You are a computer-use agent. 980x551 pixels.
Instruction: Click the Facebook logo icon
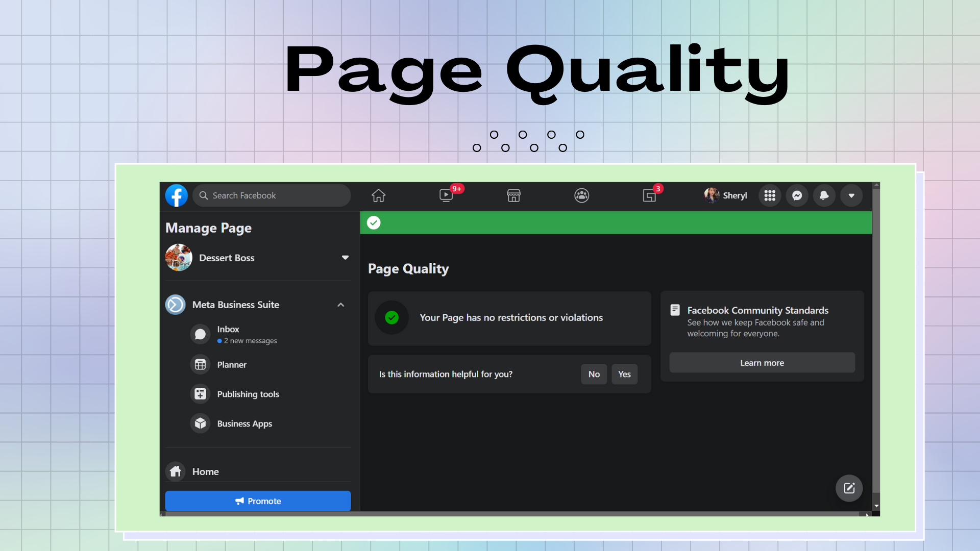coord(177,195)
